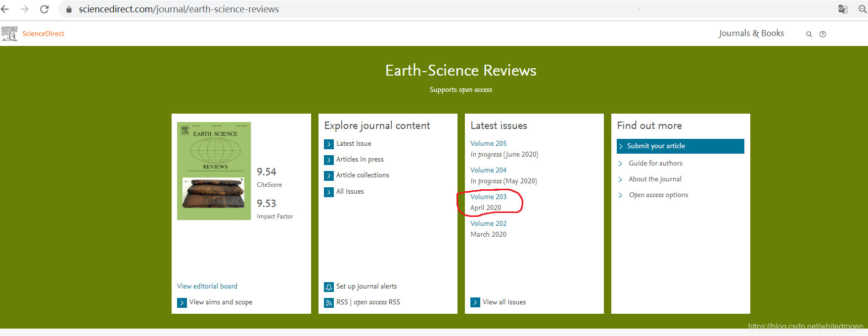This screenshot has height=336, width=868.
Task: Click the Elsevier tree logo
Action: point(9,34)
